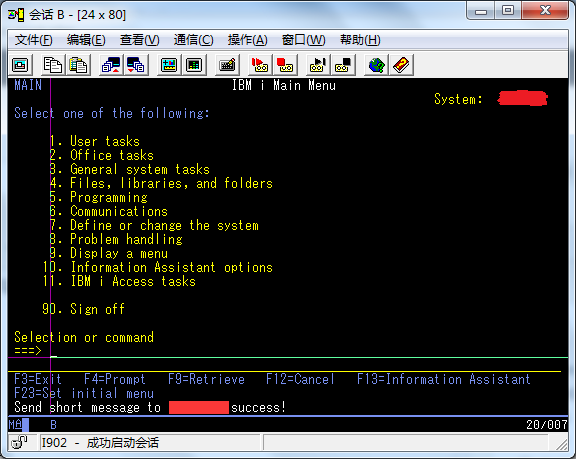Open the 编辑(E) menu
576x459 pixels.
point(86,40)
